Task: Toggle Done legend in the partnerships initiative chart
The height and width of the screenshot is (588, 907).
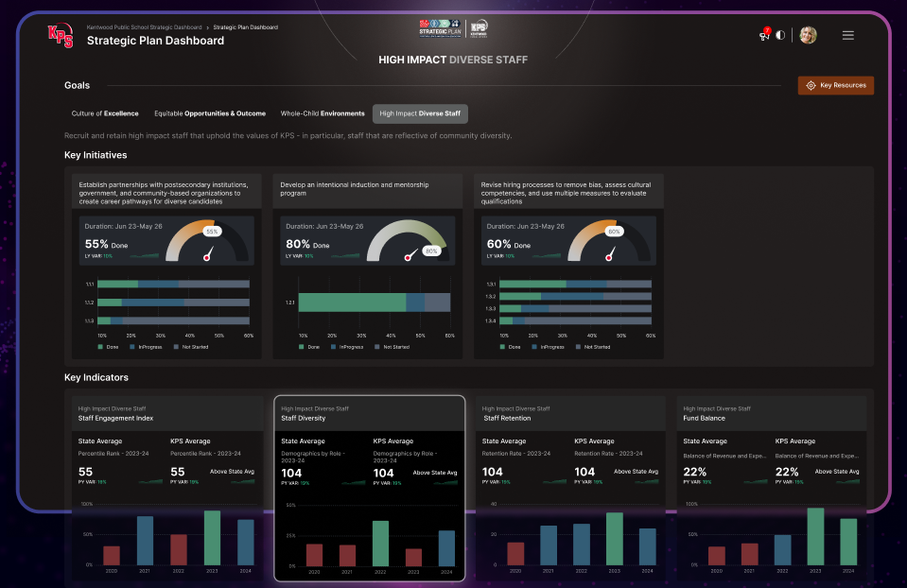Action: tap(107, 347)
